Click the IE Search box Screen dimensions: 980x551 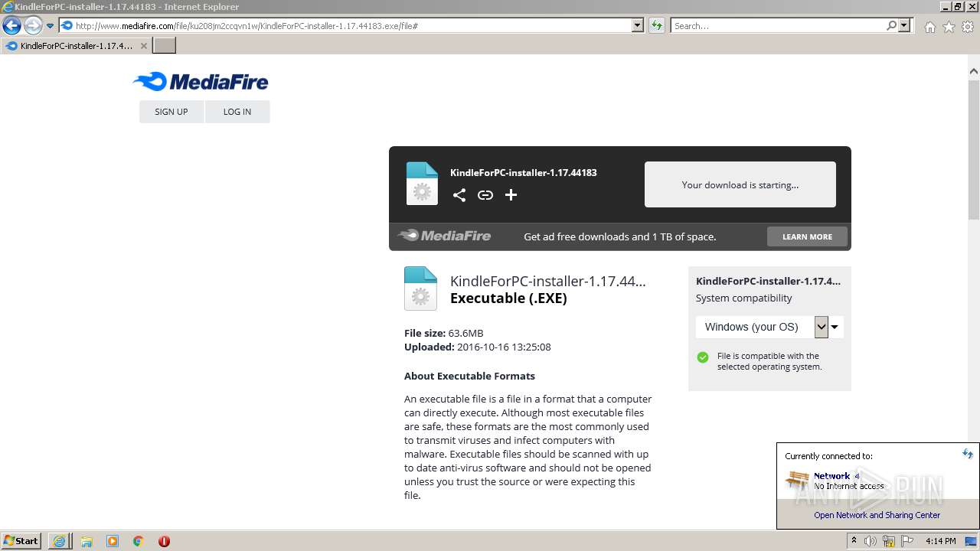click(778, 26)
